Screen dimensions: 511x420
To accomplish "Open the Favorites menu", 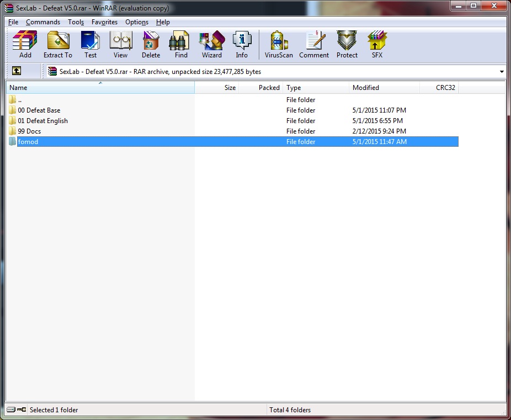I will point(104,22).
